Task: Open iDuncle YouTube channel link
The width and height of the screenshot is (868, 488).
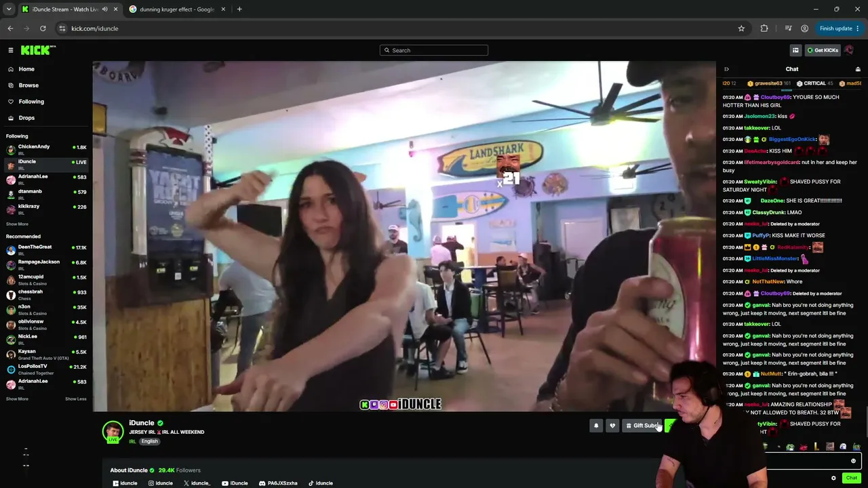Action: click(x=235, y=483)
